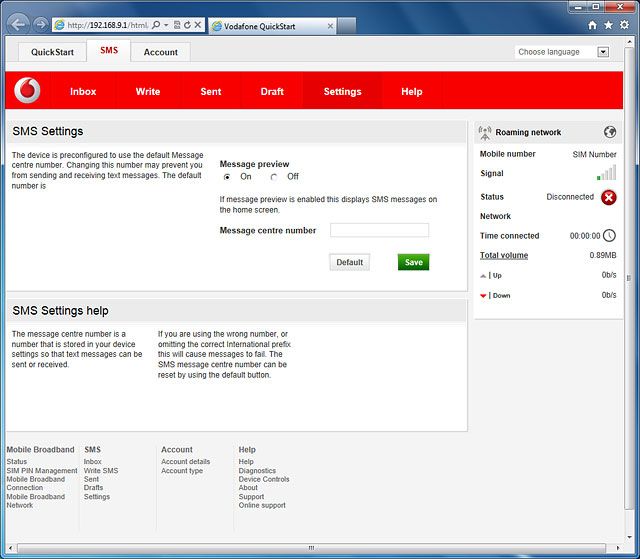Select the Message preview Off radio button
Image resolution: width=640 pixels, height=559 pixels.
coord(274,177)
